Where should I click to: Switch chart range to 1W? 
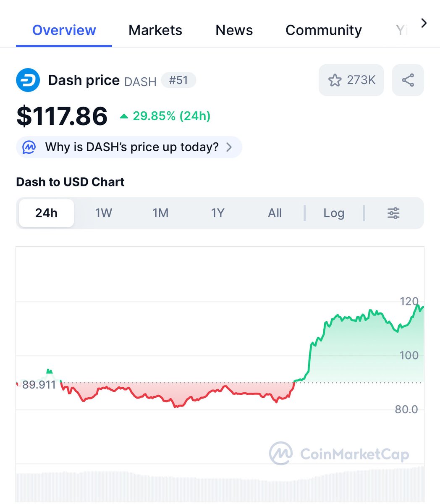(x=103, y=213)
